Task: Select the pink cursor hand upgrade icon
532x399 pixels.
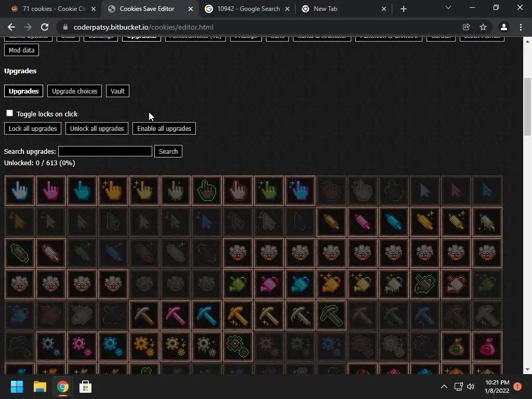Action: pyautogui.click(x=51, y=191)
